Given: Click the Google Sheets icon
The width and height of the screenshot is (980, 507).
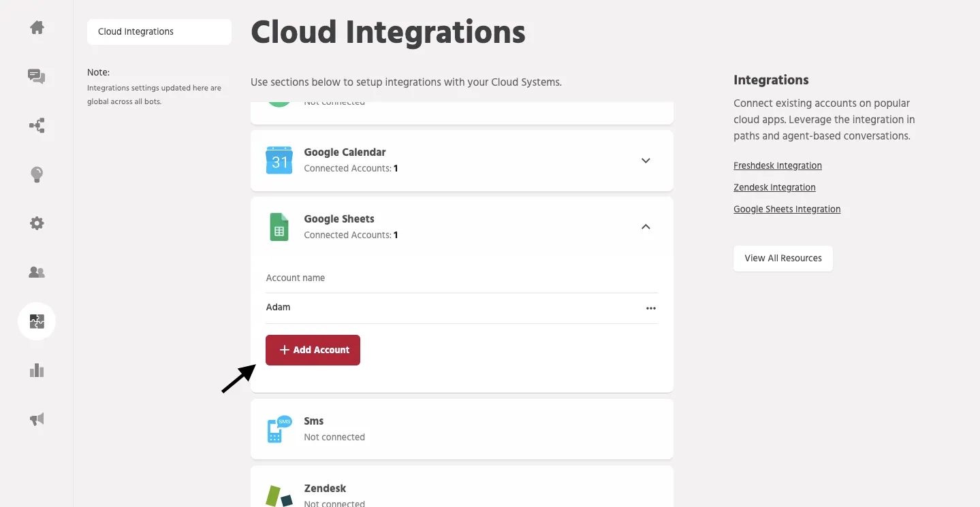Looking at the screenshot, I should pyautogui.click(x=279, y=227).
